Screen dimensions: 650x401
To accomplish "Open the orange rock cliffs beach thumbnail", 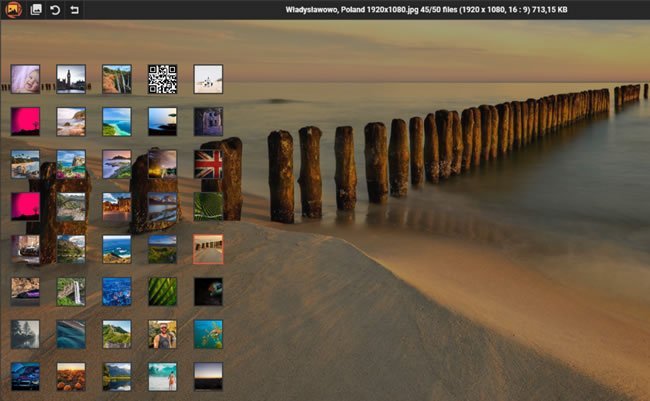I will point(117,207).
